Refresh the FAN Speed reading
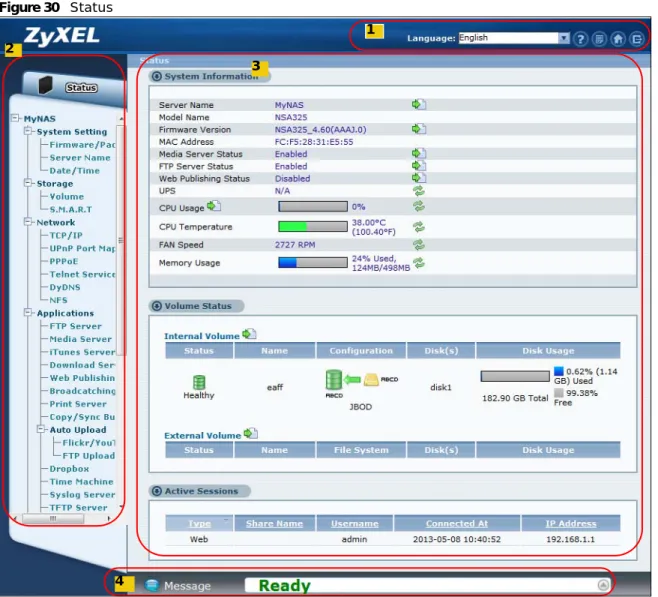The width and height of the screenshot is (658, 597). (419, 245)
